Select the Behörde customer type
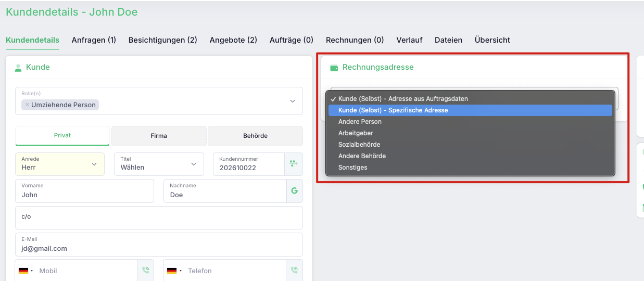 coord(255,136)
